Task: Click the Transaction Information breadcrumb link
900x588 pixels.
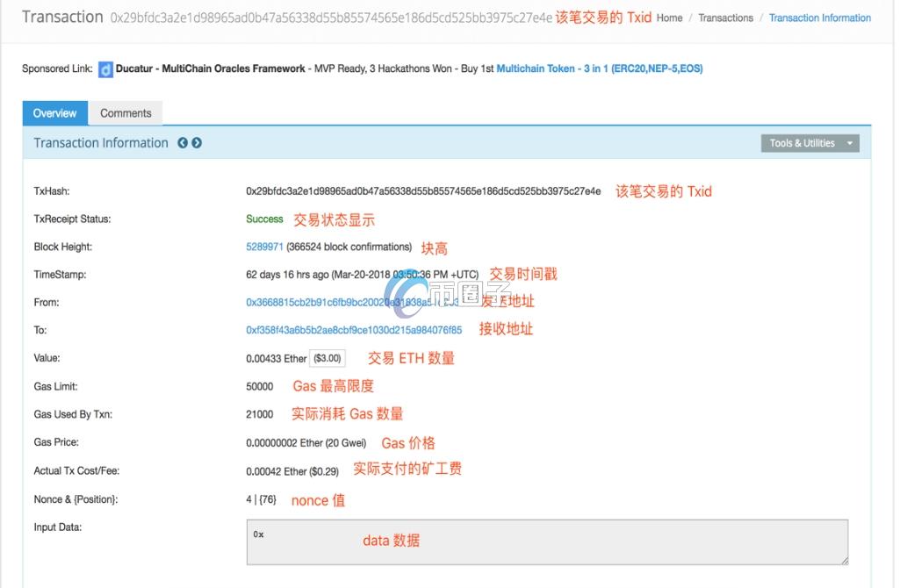Action: [x=819, y=18]
